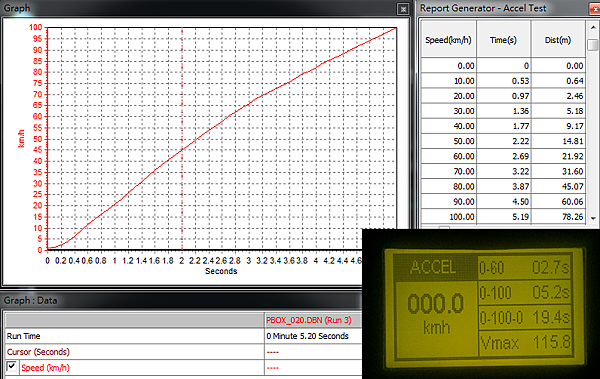600x379 pixels.
Task: Select the PBOX_020.DBN (Run 3) column header
Action: tap(313, 320)
